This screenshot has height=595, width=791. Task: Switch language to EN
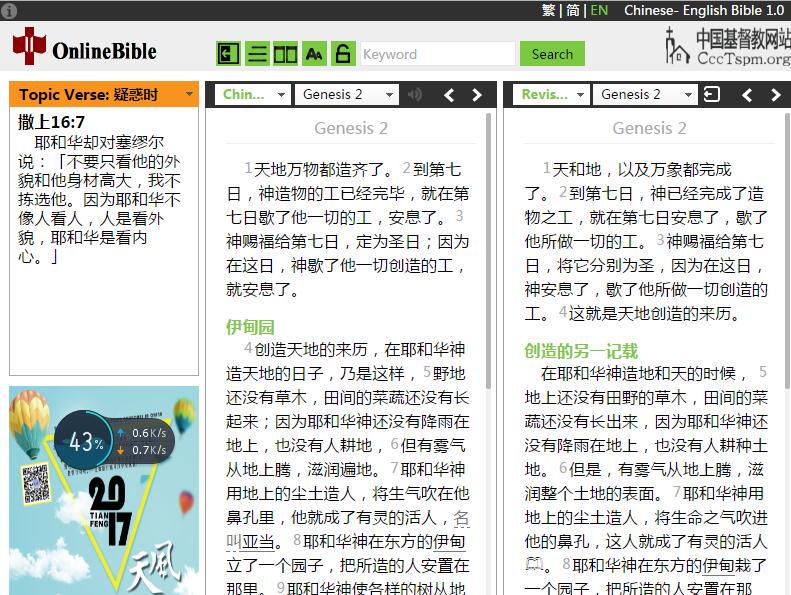(599, 10)
